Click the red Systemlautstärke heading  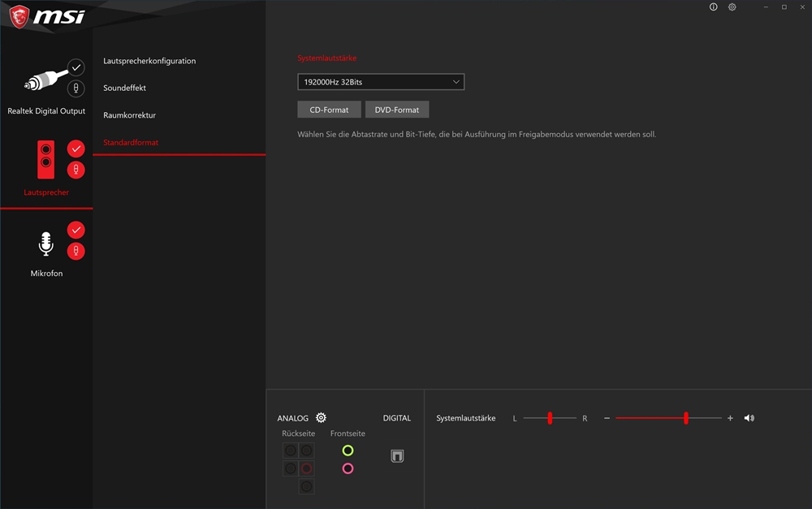(x=326, y=58)
